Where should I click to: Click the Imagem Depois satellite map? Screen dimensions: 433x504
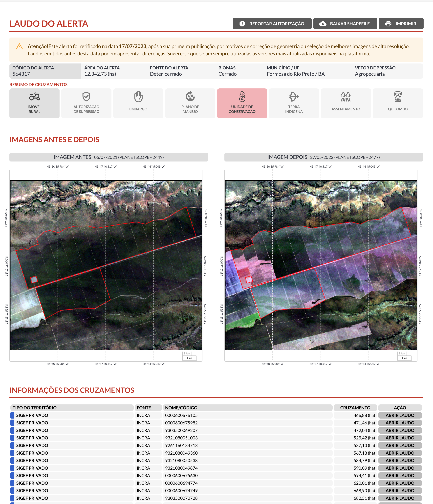(x=321, y=265)
